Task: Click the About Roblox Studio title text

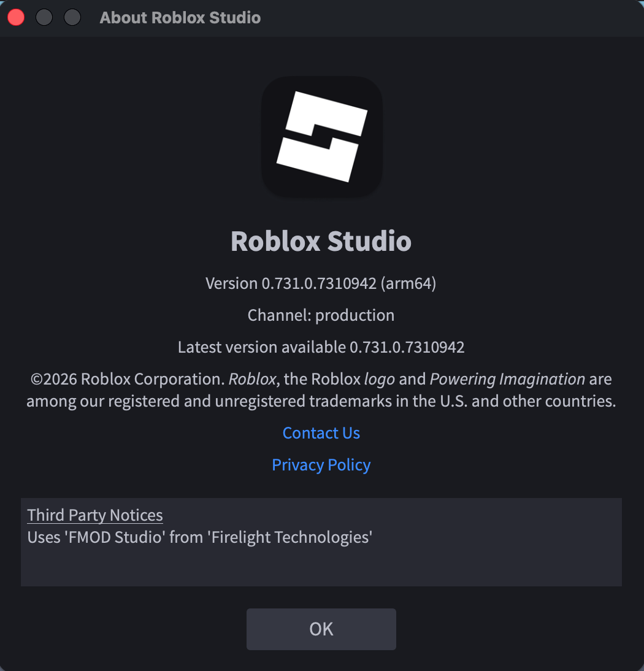Action: point(180,18)
